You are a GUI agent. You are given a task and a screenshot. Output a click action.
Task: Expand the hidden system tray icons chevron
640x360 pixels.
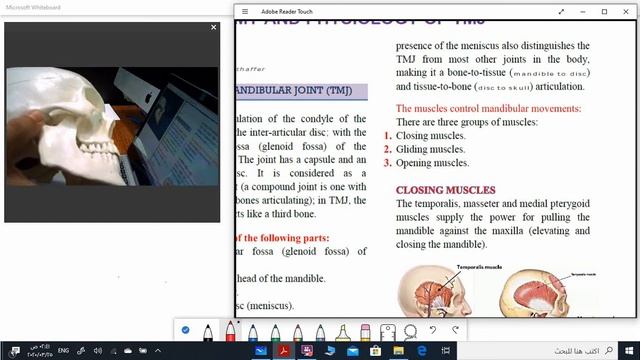click(x=158, y=351)
